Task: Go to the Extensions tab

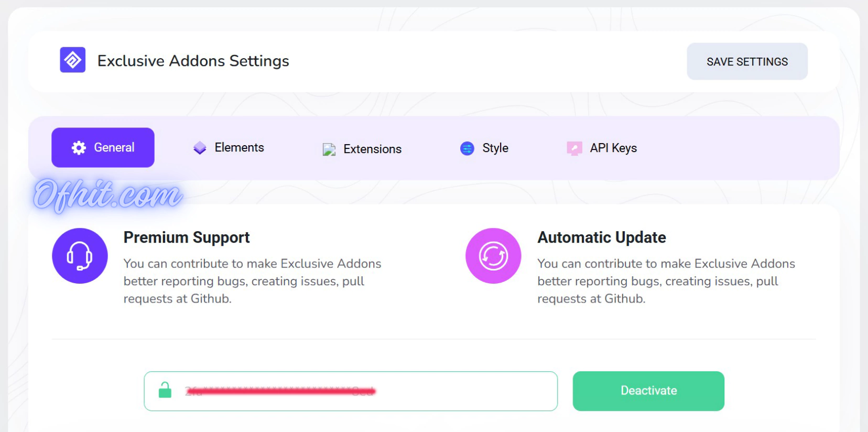Action: point(372,149)
